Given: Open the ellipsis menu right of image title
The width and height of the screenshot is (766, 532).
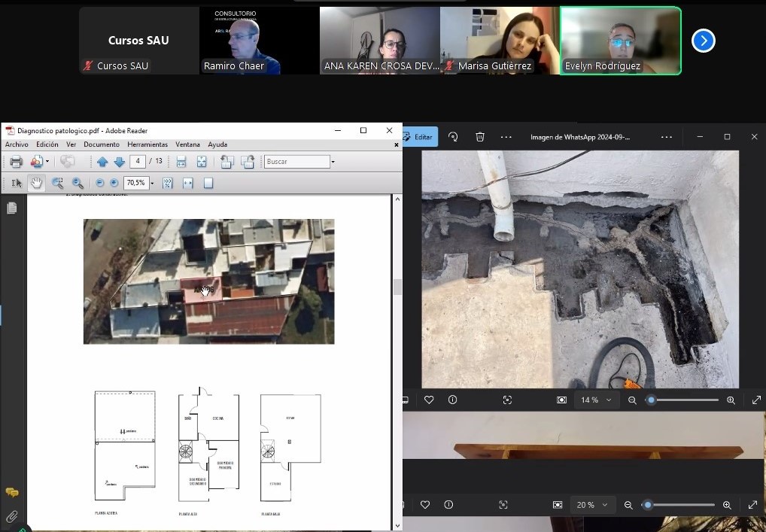Looking at the screenshot, I should (667, 137).
